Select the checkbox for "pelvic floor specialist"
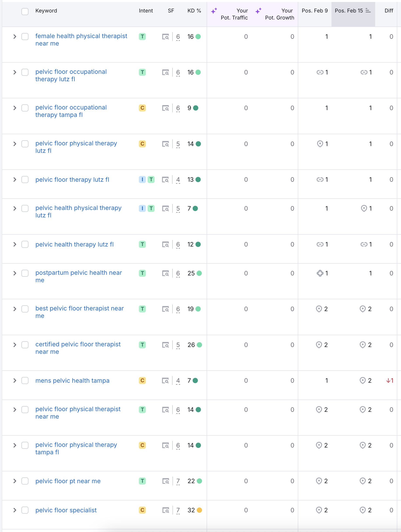This screenshot has width=401, height=532. click(x=25, y=510)
